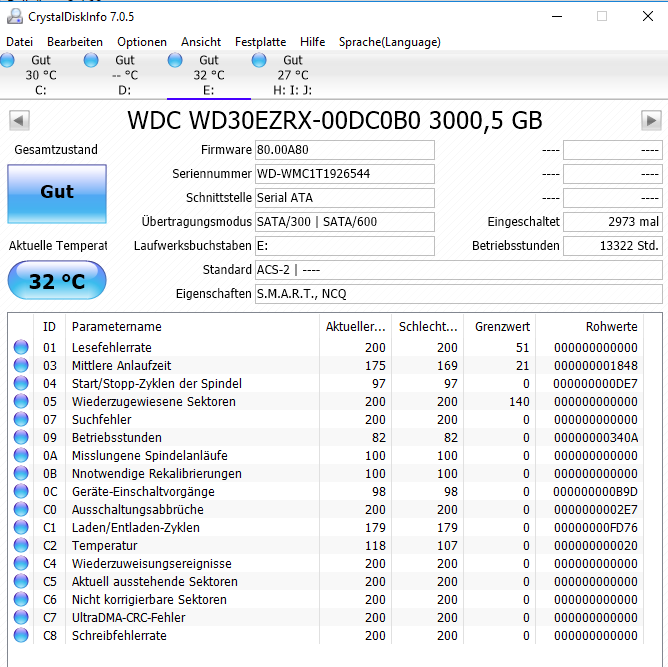Go to previous disk with left arrow
Image resolution: width=668 pixels, height=667 pixels.
(x=19, y=121)
